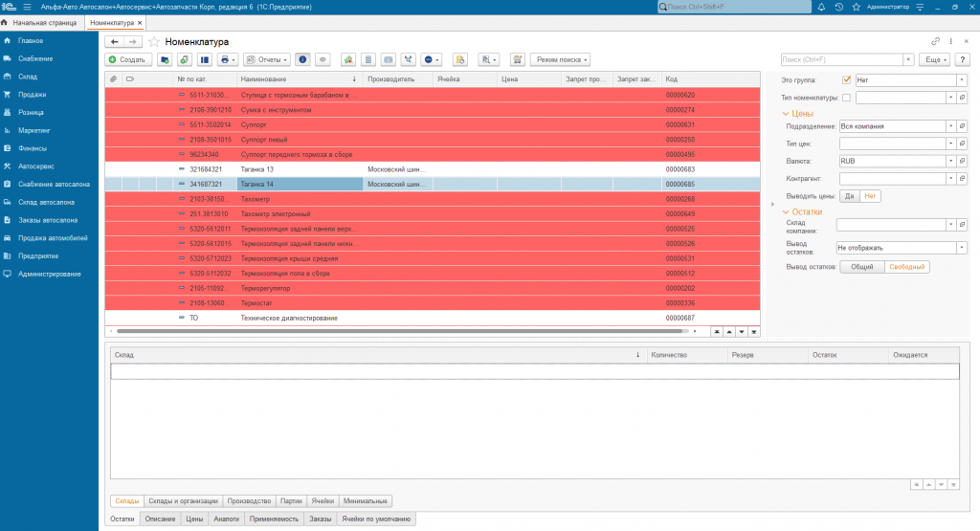
Task: Open the Подразделение dropdown list
Action: [x=950, y=126]
